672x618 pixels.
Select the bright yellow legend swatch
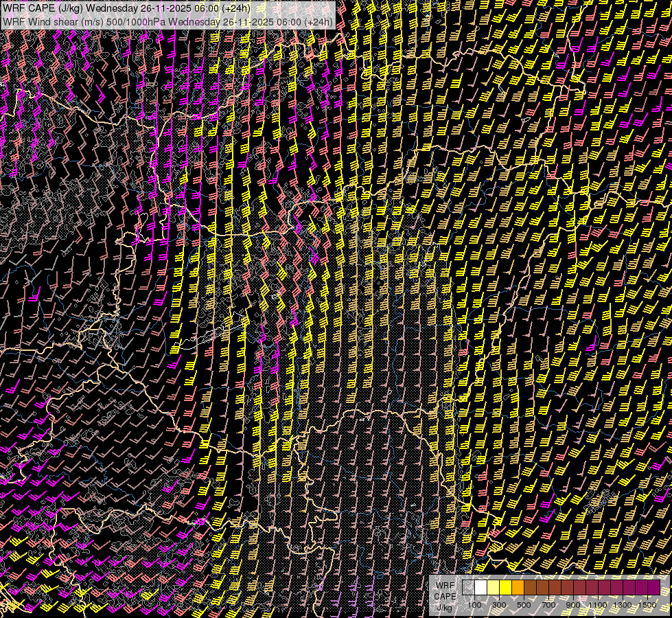[506, 587]
